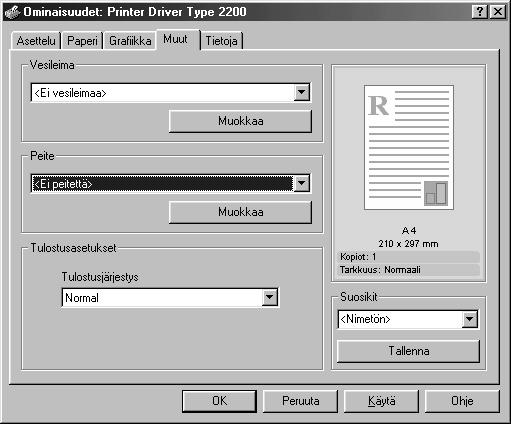Screen dimensions: 511x424
Task: Cancel with the Peruuta button
Action: pyautogui.click(x=301, y=401)
